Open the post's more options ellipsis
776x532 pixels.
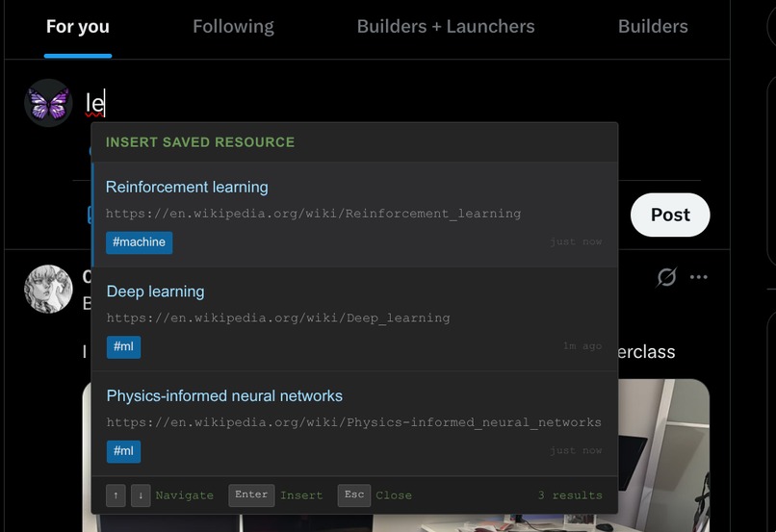click(x=698, y=277)
